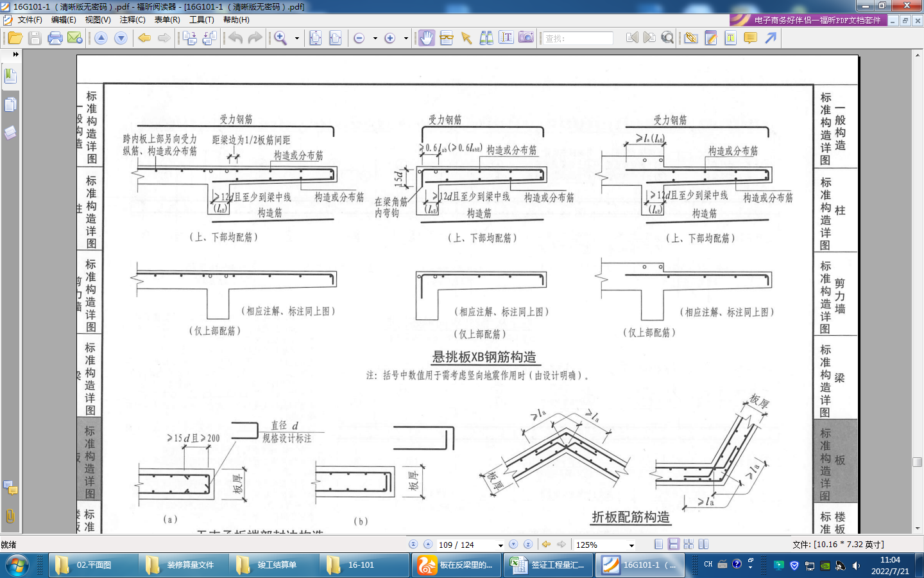Open a file with the folder icon
The height and width of the screenshot is (578, 924).
click(x=14, y=38)
